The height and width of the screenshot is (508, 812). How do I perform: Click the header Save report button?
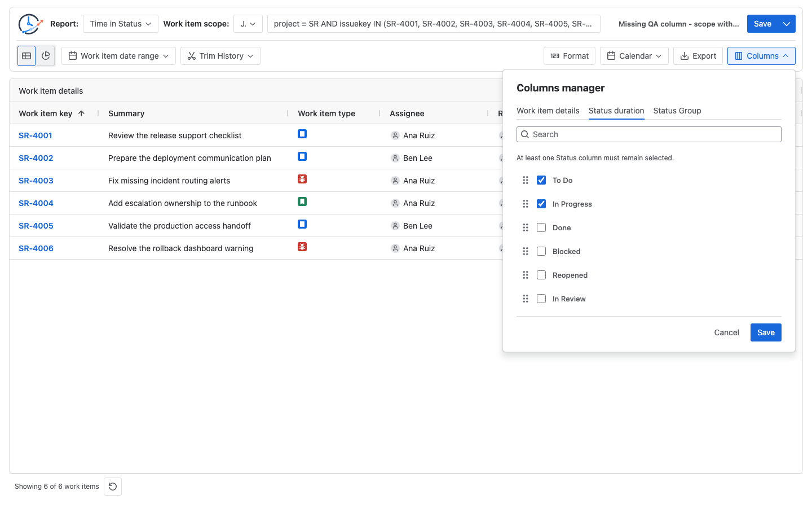(x=762, y=24)
